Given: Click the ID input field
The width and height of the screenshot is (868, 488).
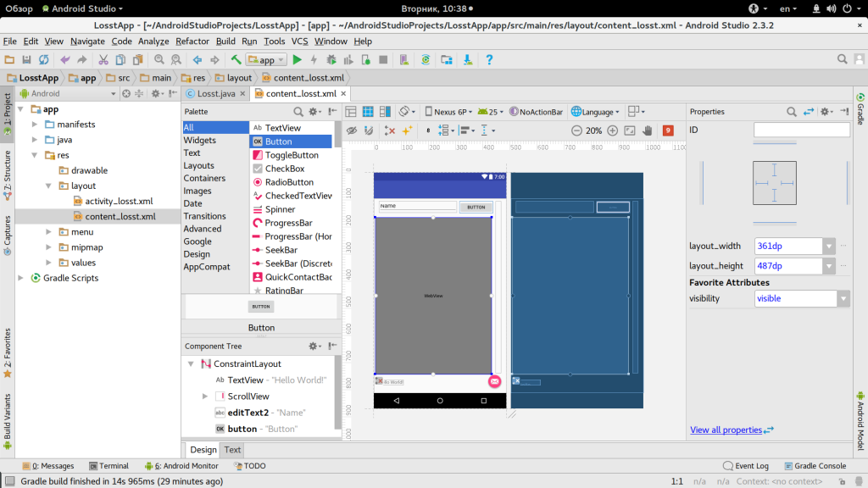Looking at the screenshot, I should [801, 130].
